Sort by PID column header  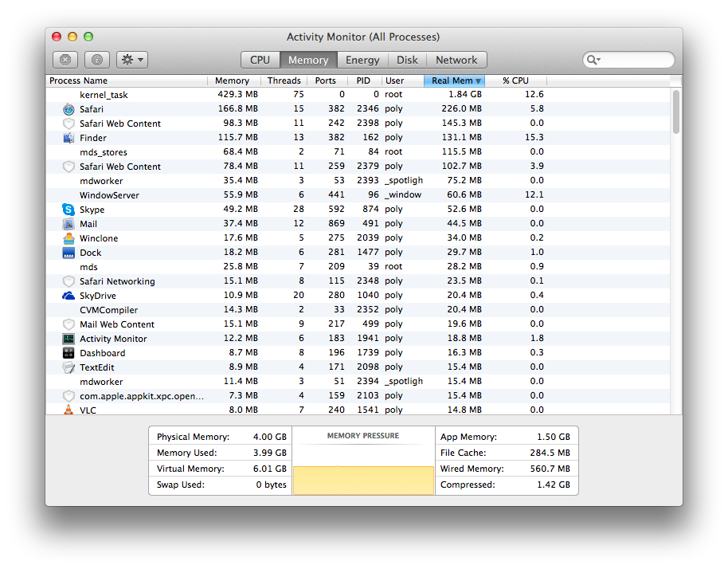tap(365, 80)
